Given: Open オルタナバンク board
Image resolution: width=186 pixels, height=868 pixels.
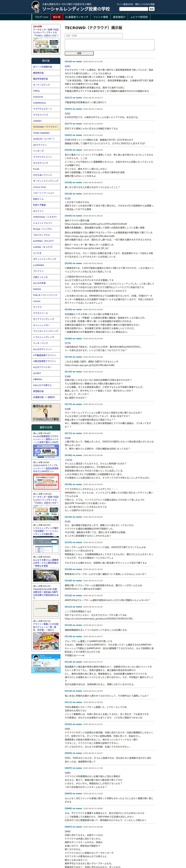Looking at the screenshot, I should pos(46,163).
